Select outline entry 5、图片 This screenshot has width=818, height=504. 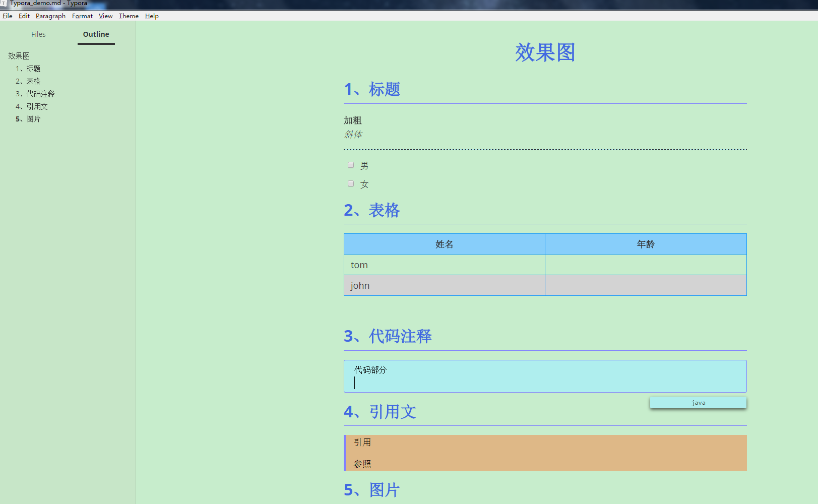point(28,119)
